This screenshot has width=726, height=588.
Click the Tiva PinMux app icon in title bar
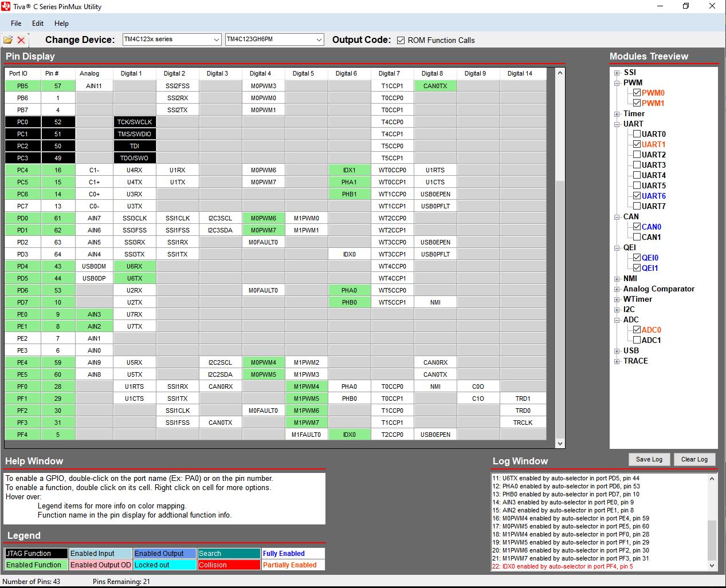click(6, 7)
